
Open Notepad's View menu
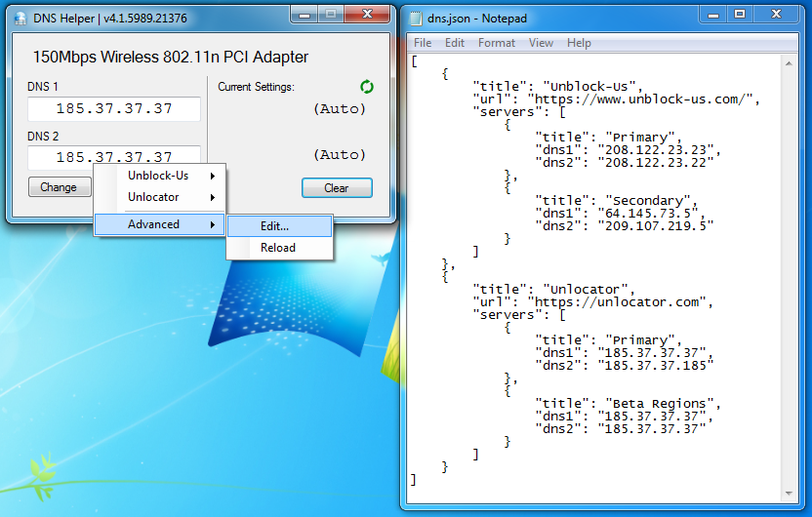click(541, 43)
